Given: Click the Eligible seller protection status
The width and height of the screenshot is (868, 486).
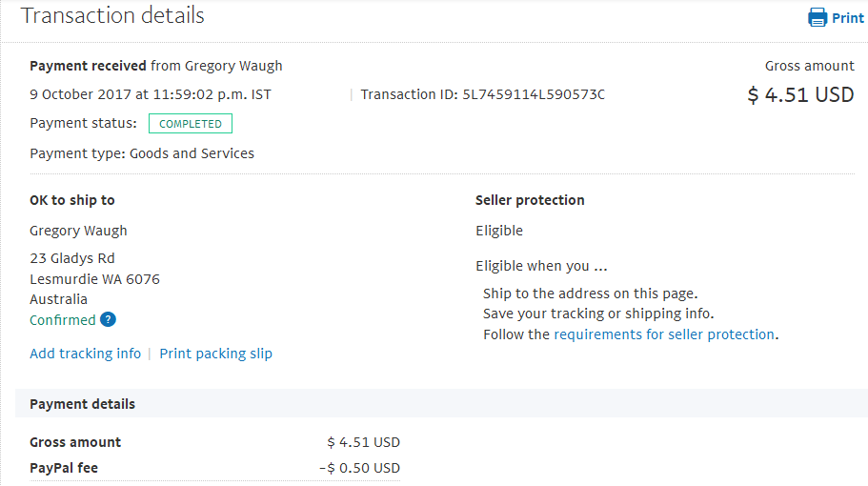Looking at the screenshot, I should click(499, 231).
